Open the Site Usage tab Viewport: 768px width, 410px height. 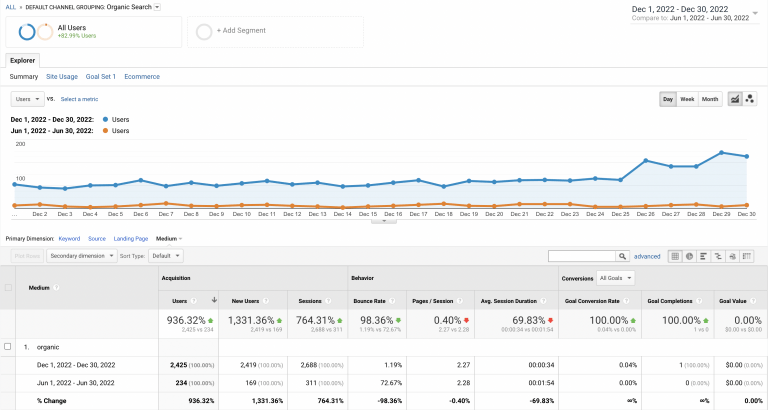coord(61,76)
